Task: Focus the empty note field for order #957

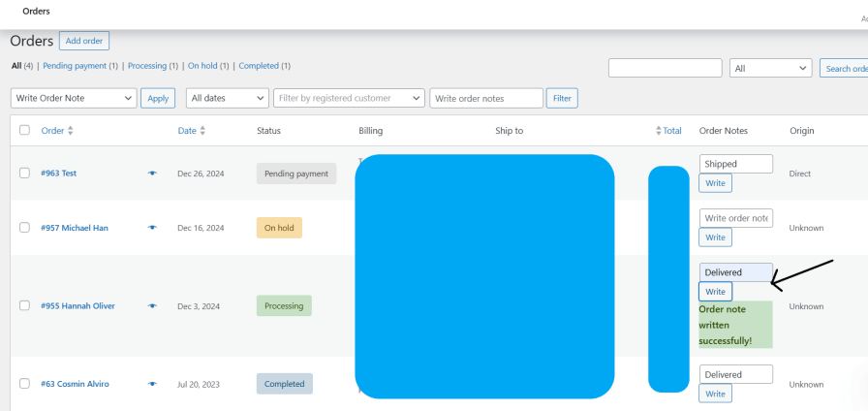Action: [x=735, y=218]
